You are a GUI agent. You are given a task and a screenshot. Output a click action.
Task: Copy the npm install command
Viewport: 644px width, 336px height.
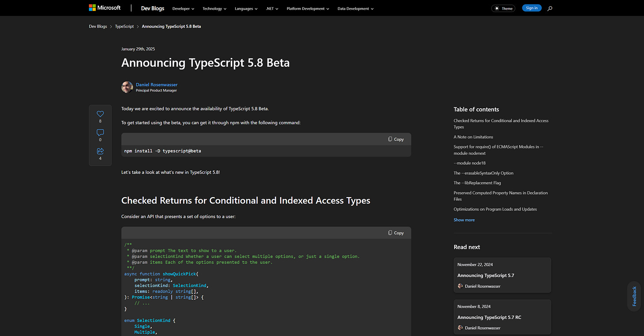pos(396,139)
